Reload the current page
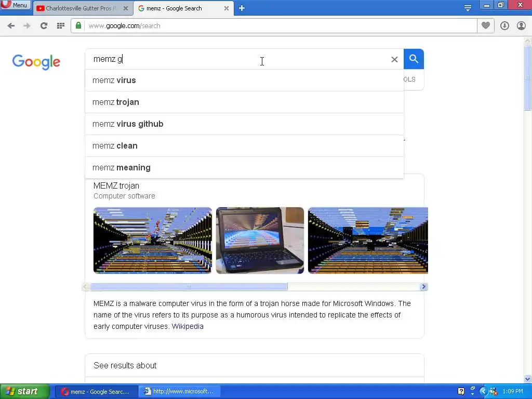This screenshot has height=399, width=532. tap(44, 26)
